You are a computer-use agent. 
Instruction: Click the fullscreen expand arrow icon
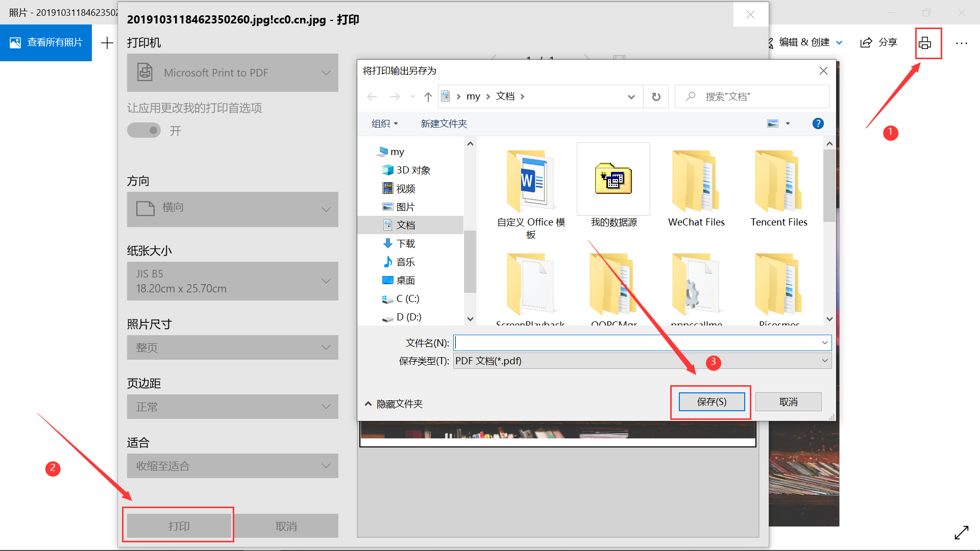pos(962,533)
